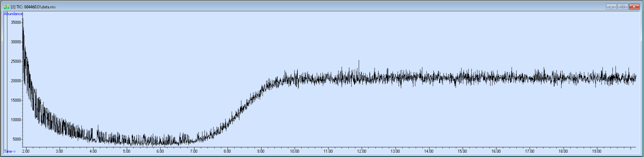
Task: Click the 35000 abundance tick label
Action: click(x=16, y=22)
